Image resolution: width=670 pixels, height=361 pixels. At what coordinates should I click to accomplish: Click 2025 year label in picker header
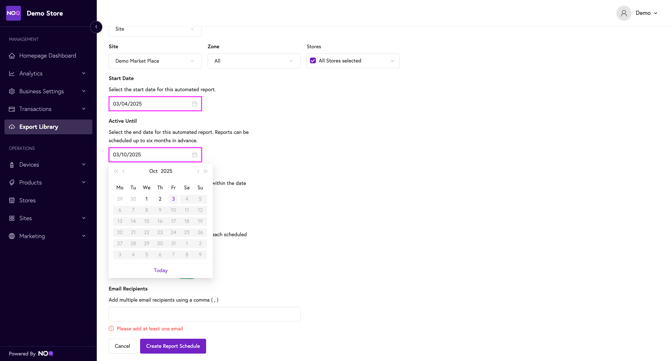point(167,171)
